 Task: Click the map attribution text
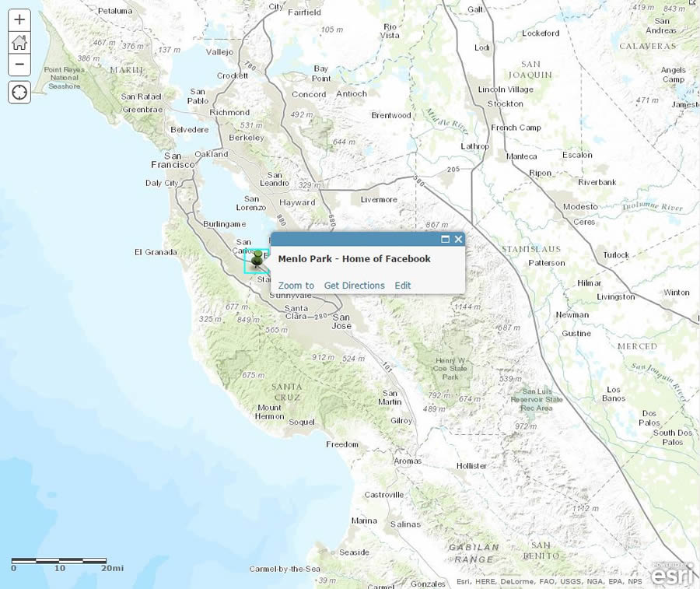(x=550, y=580)
